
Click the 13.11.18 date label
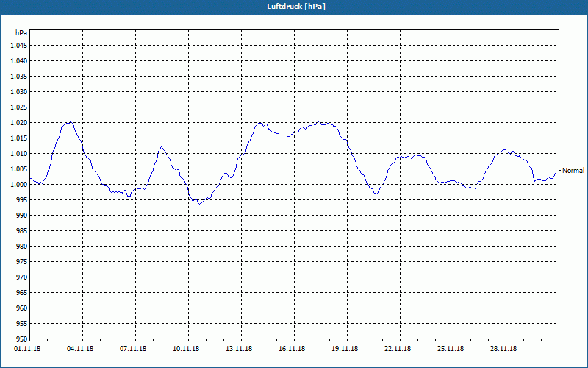(239, 348)
